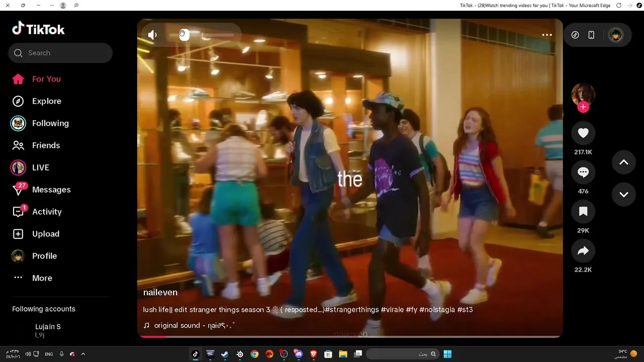This screenshot has height=362, width=644.
Task: Click the volume slider track
Action: [202, 35]
